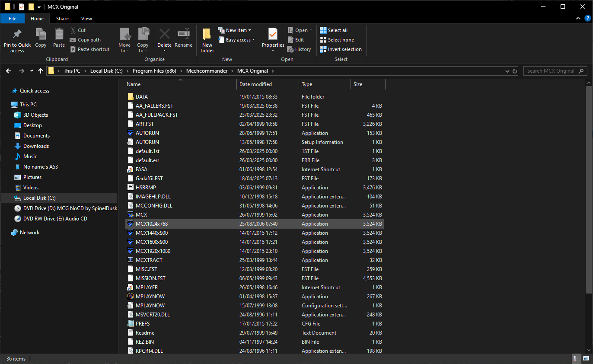
Task: Click the Pin to Quick access icon
Action: [x=17, y=35]
